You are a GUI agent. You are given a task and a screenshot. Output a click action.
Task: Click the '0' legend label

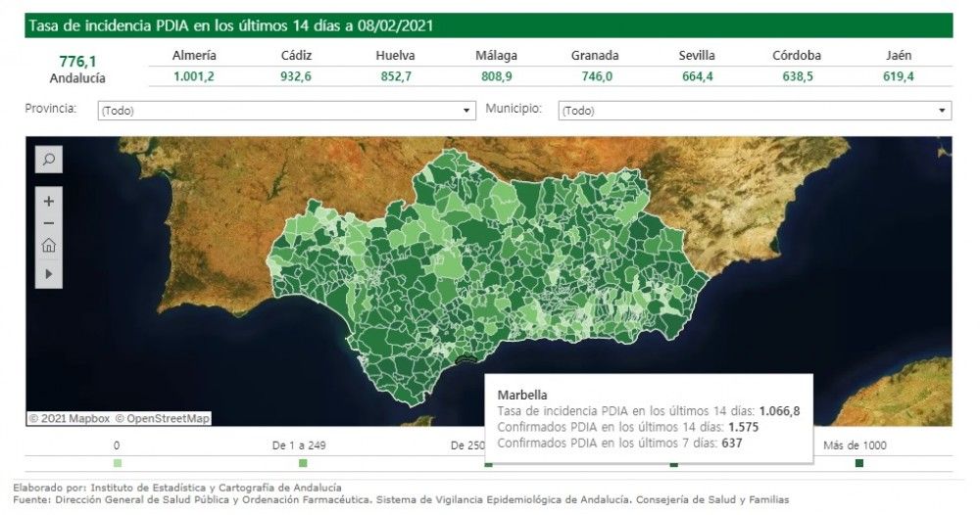click(x=117, y=445)
